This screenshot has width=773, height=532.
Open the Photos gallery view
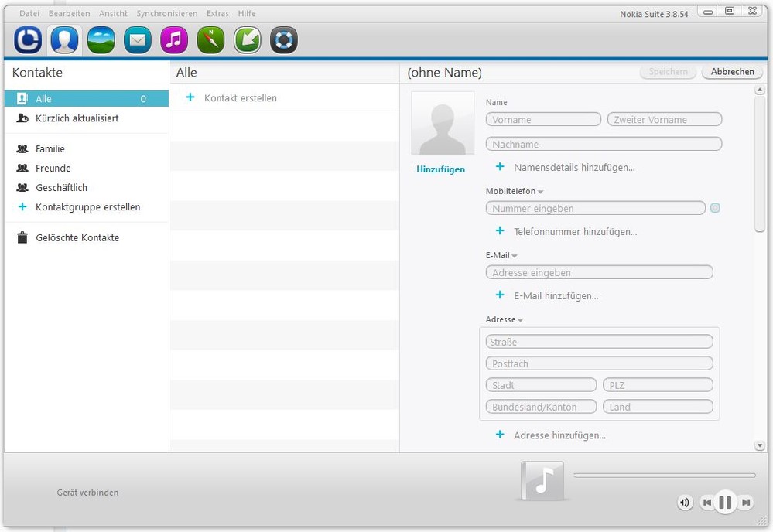point(101,40)
